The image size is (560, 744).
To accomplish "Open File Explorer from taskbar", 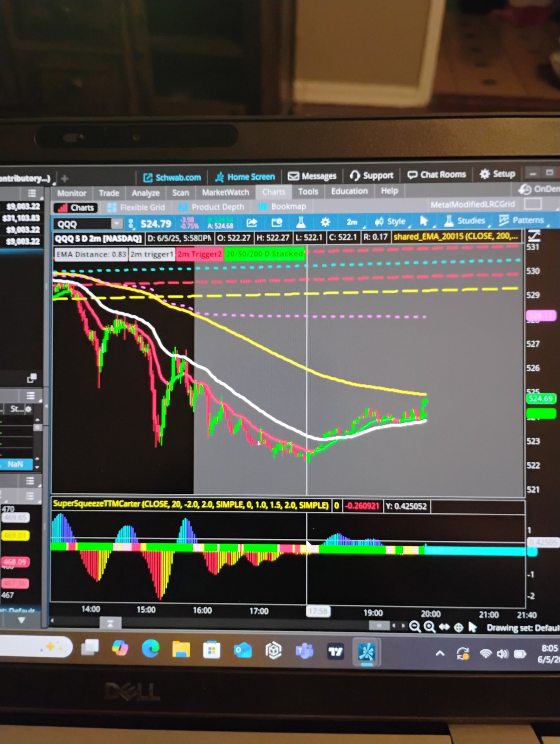I will click(x=181, y=650).
